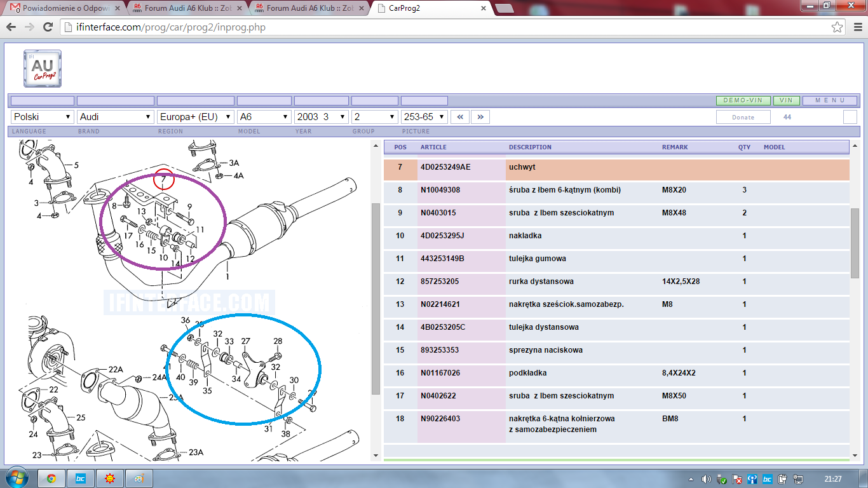Viewport: 868px width, 488px height.
Task: Select tulejka gumowa article 443253149B
Action: click(442, 259)
